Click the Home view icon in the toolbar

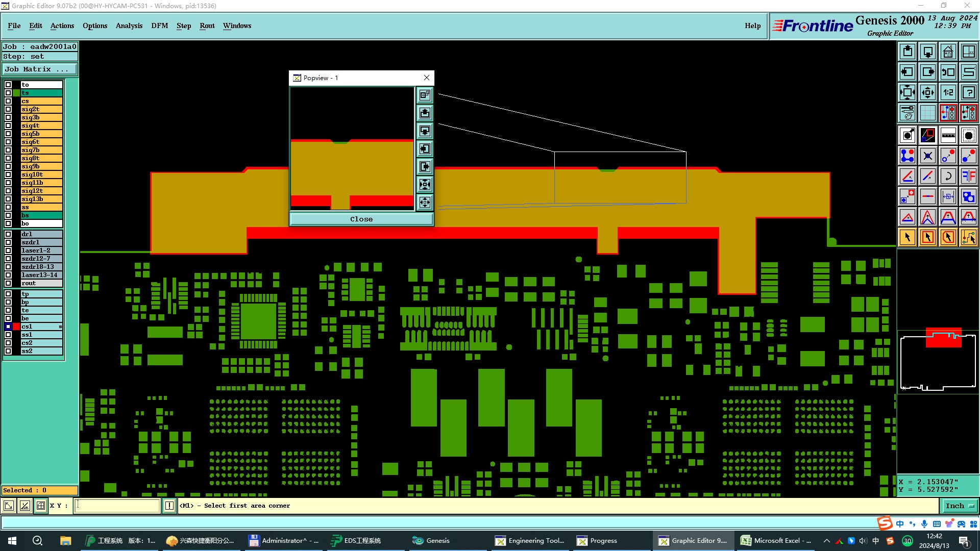(948, 52)
